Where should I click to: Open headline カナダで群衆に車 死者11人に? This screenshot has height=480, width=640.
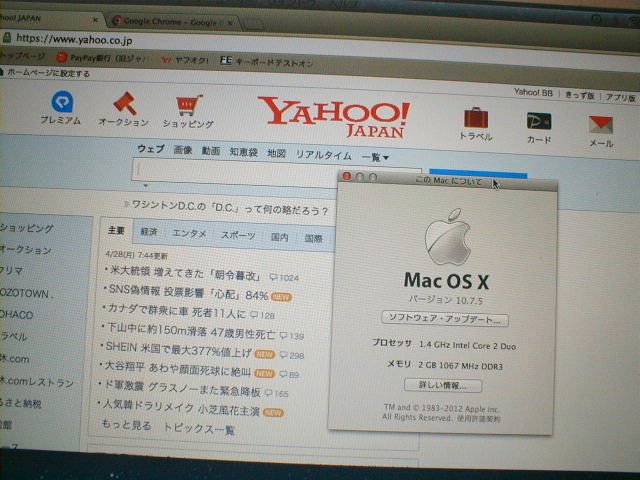[177, 311]
